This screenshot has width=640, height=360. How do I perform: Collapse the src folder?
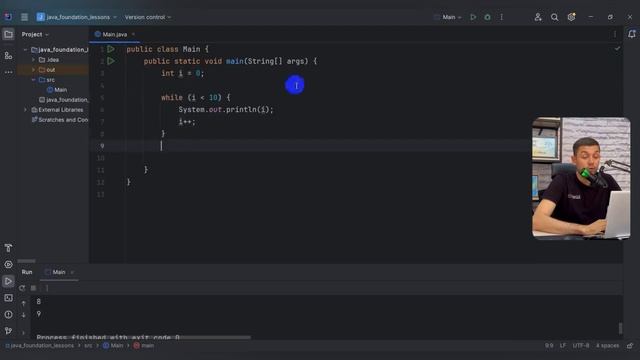[x=33, y=80]
